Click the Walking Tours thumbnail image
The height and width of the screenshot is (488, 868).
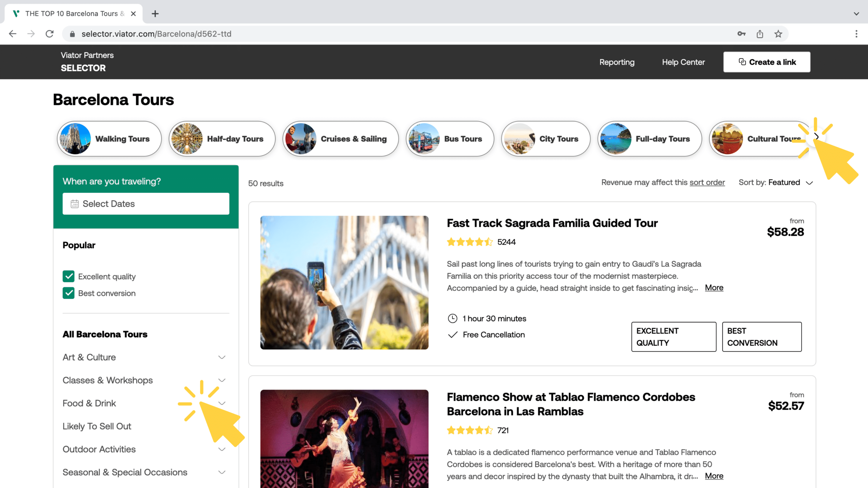(75, 139)
